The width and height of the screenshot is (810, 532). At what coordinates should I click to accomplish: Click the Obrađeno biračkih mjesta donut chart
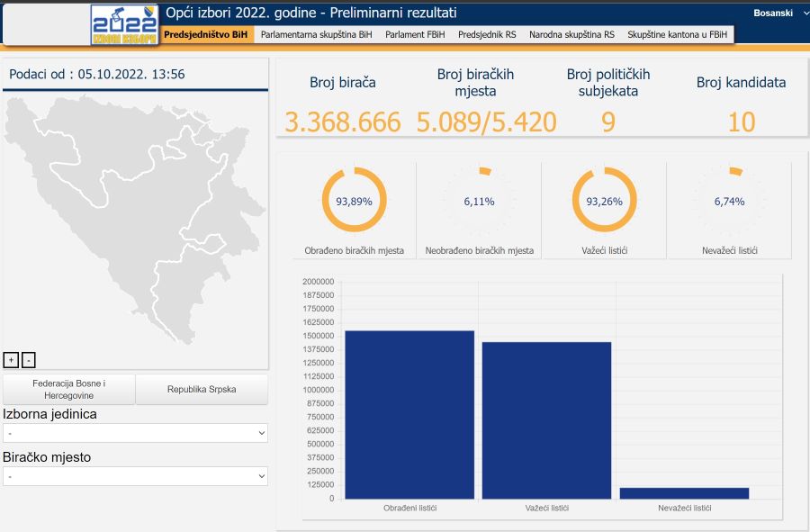point(354,201)
